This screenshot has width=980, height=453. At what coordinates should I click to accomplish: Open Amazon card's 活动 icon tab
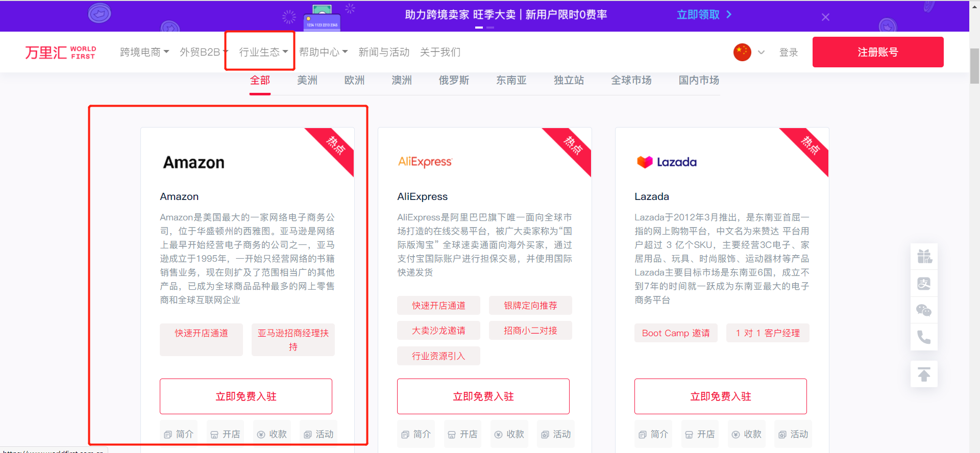[x=318, y=434]
